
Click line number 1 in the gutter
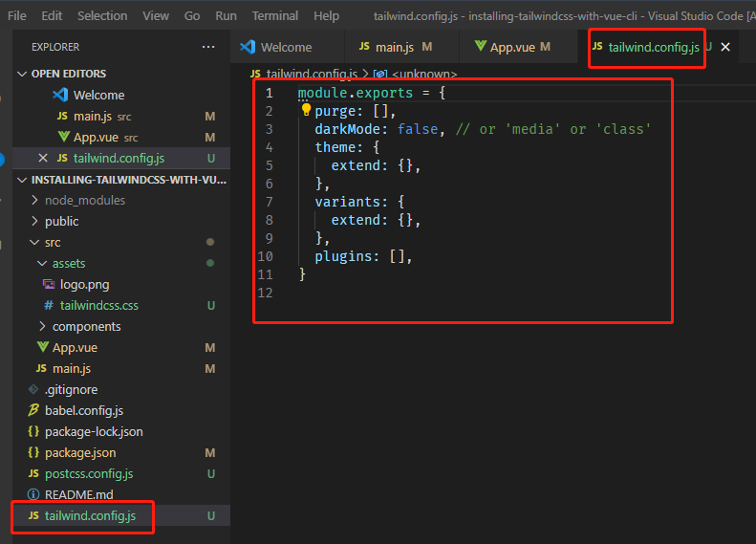click(x=269, y=93)
